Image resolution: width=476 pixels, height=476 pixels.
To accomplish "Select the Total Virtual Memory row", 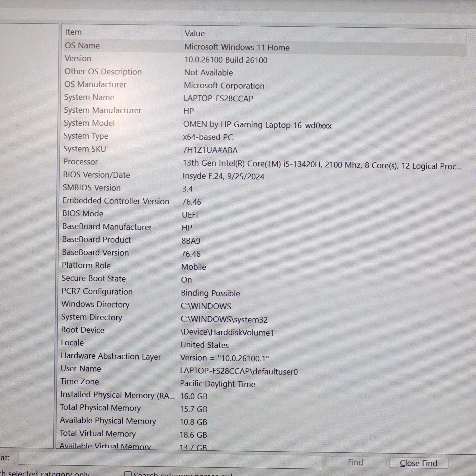I will tap(97, 433).
